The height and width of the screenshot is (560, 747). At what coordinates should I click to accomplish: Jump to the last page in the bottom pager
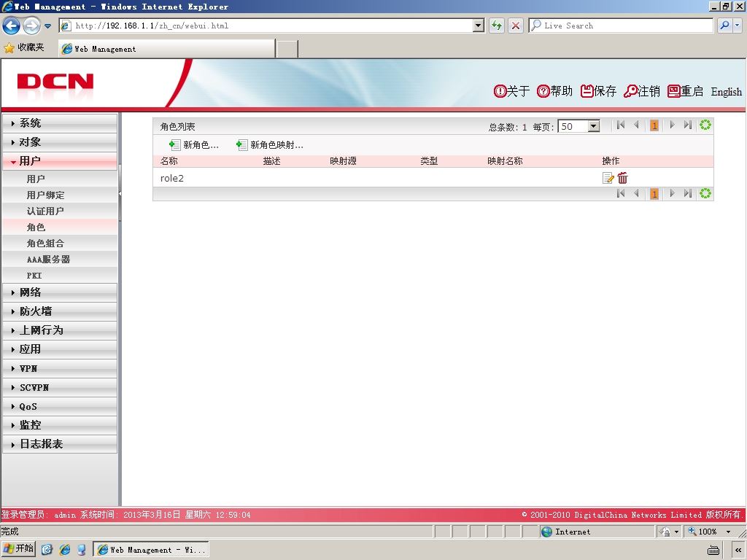[x=687, y=193]
